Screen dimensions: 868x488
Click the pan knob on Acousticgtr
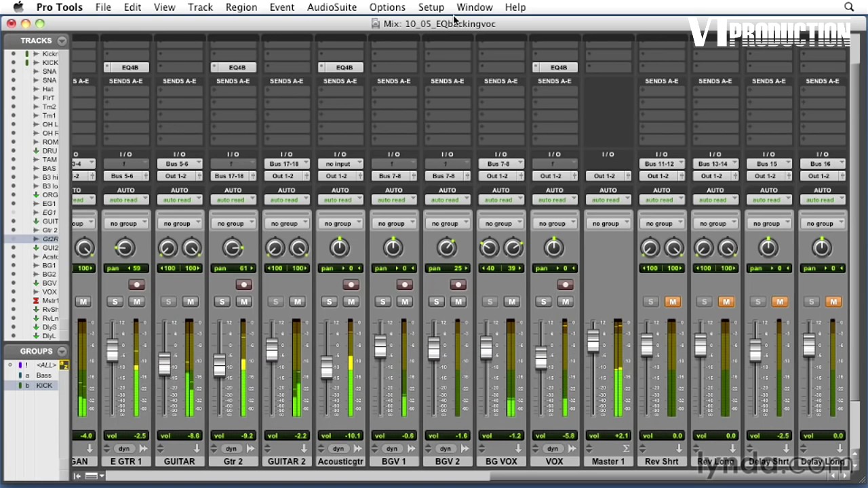pyautogui.click(x=340, y=248)
